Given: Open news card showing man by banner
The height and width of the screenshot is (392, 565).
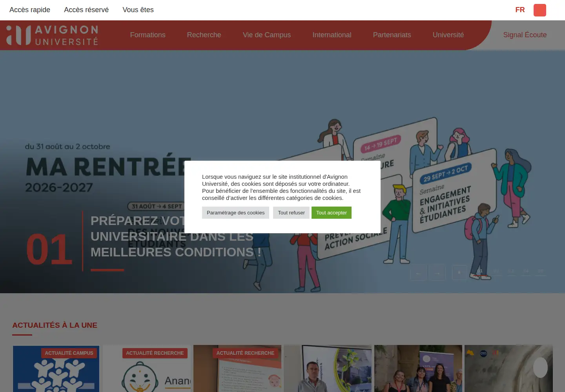Looking at the screenshot, I should coord(328,368).
